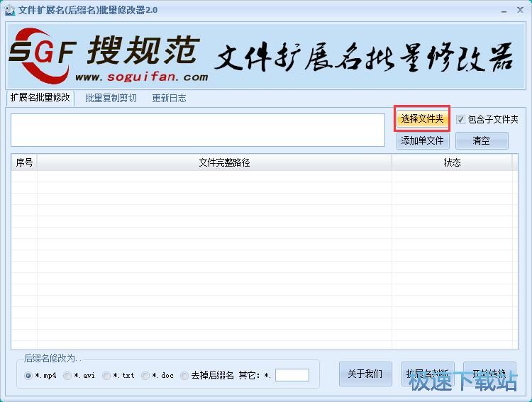Click the 状态 column header
The image size is (532, 402).
tap(452, 162)
